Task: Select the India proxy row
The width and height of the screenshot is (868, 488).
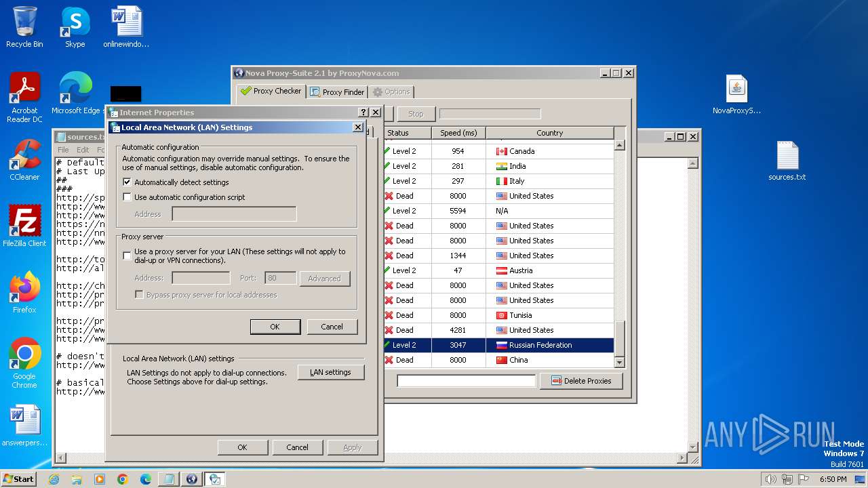Action: pyautogui.click(x=498, y=166)
